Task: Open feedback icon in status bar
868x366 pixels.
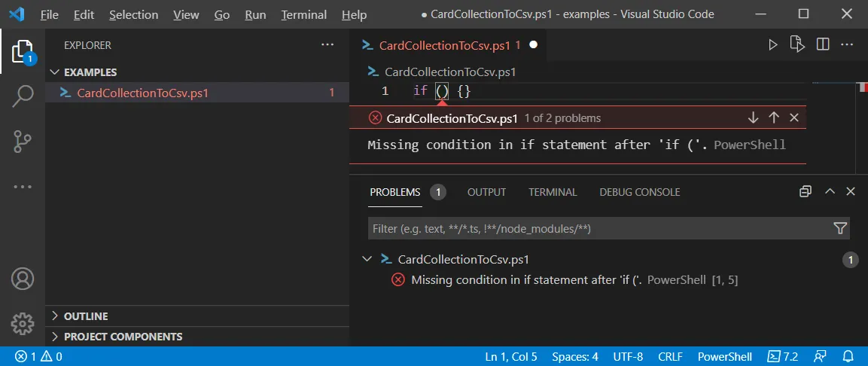Action: [821, 357]
